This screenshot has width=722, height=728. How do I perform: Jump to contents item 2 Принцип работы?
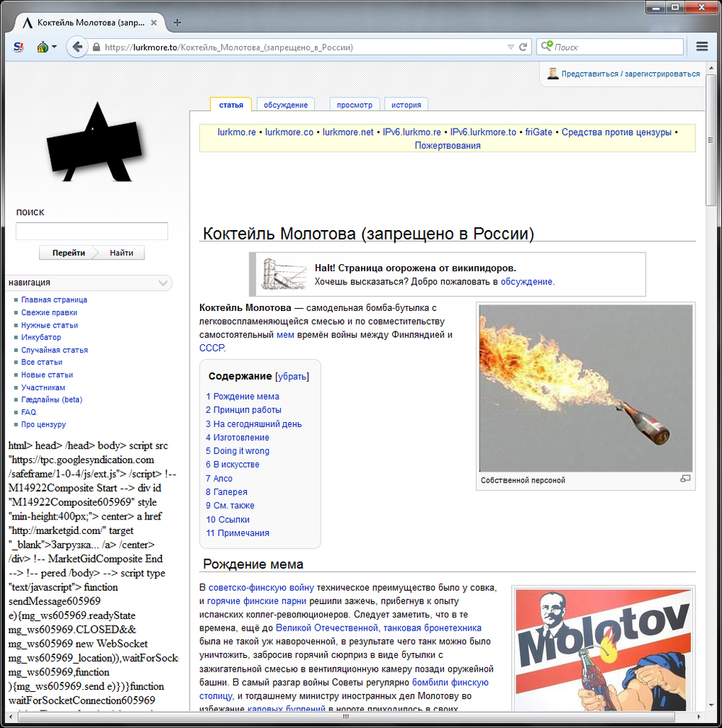(243, 410)
